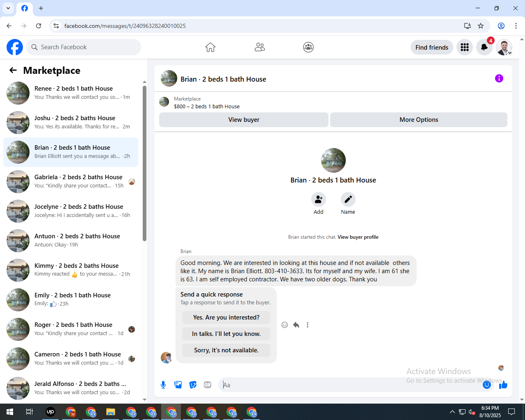This screenshot has height=420, width=525.
Task: Click the page reload button
Action: point(39,26)
